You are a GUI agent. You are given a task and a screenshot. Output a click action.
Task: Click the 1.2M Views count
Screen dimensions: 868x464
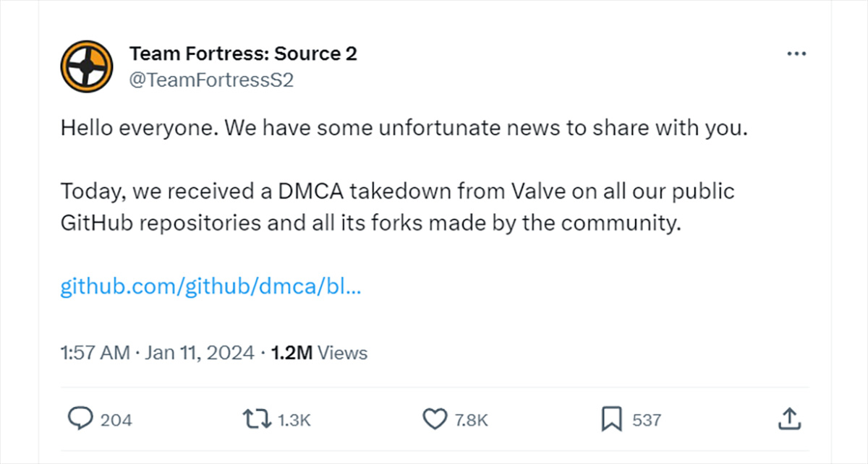coord(319,353)
